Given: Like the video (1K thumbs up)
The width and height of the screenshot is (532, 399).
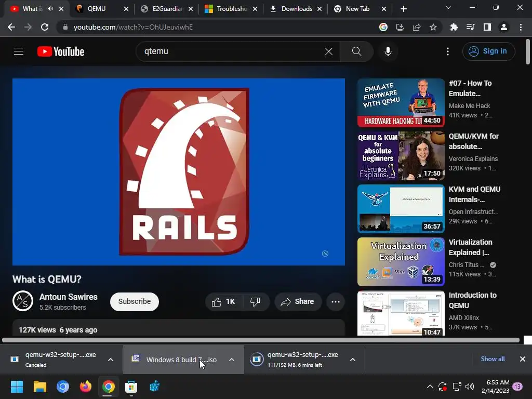Looking at the screenshot, I should tap(223, 302).
